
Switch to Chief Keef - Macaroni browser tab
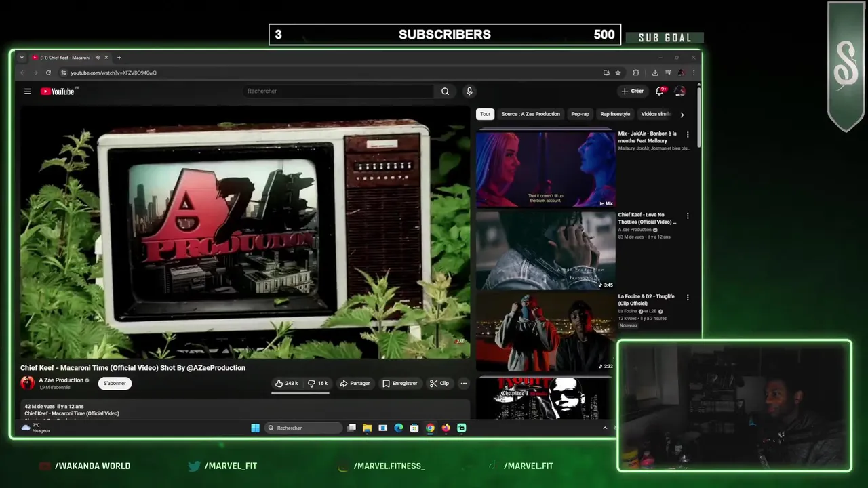pos(64,58)
